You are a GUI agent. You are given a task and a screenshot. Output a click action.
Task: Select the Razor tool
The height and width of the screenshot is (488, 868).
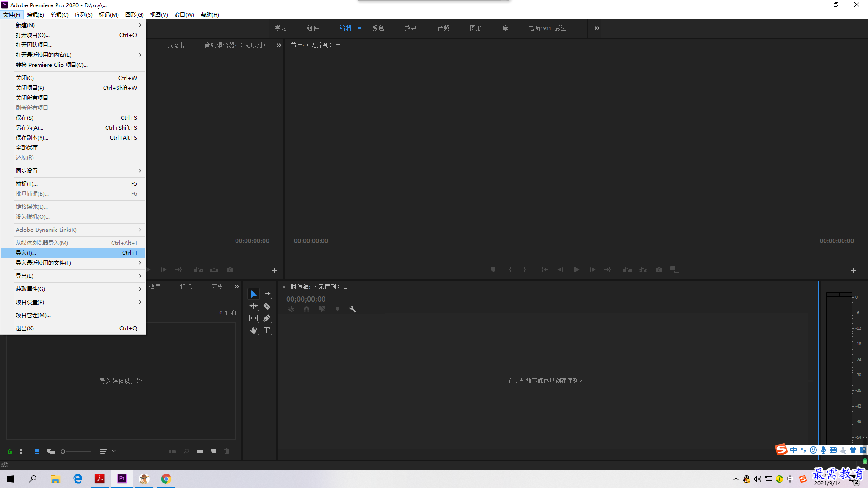click(x=267, y=306)
